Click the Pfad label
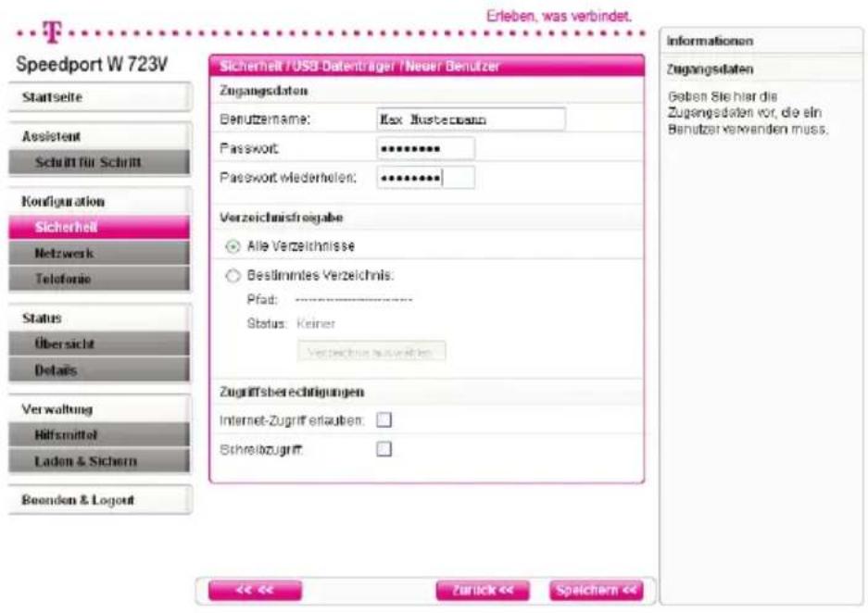Viewport: 868px width, 613px height. click(x=262, y=300)
